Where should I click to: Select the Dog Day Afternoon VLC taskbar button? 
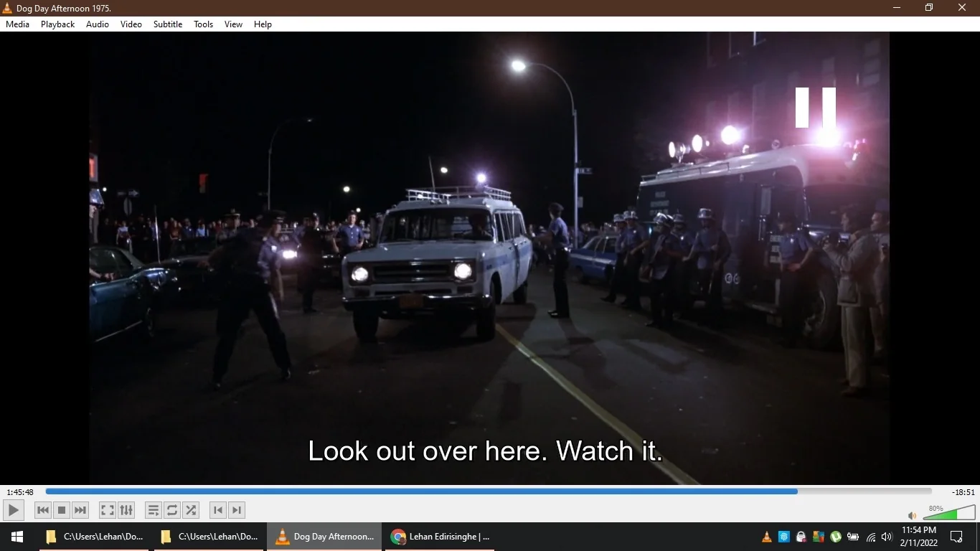(x=325, y=537)
